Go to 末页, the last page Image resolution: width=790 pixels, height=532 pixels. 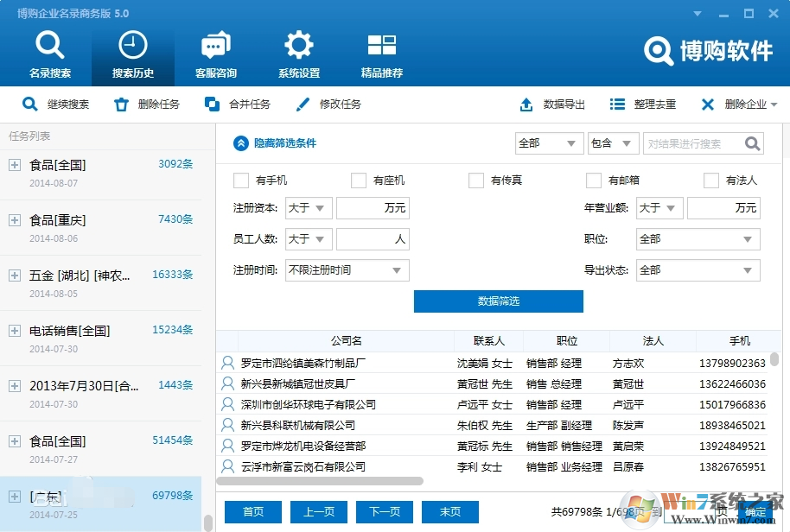[449, 511]
